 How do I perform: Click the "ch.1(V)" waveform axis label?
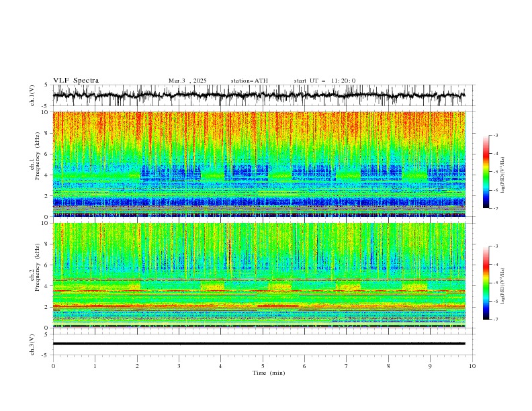(32, 95)
